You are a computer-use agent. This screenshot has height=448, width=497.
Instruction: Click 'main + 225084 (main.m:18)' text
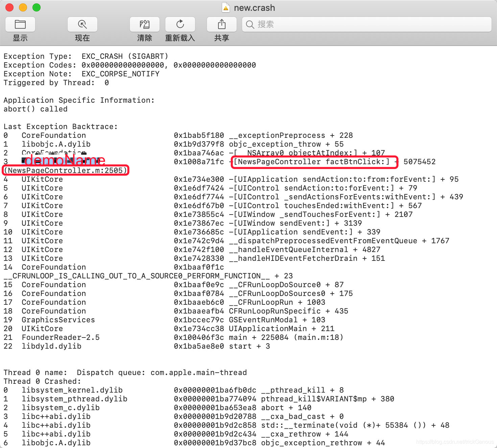coord(286,337)
